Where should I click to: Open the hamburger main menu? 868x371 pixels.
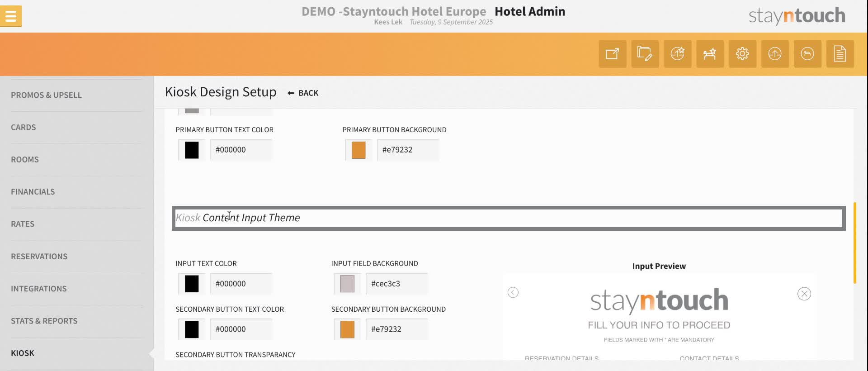pyautogui.click(x=10, y=16)
